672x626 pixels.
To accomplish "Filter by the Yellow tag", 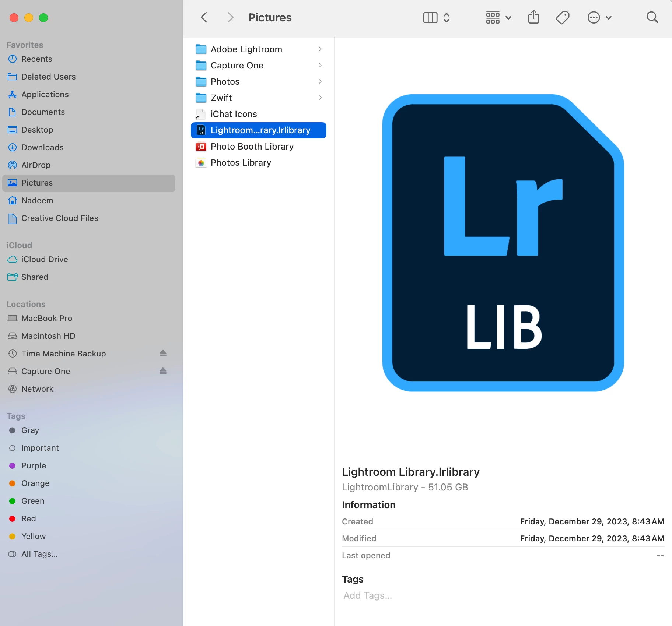I will [x=88, y=536].
